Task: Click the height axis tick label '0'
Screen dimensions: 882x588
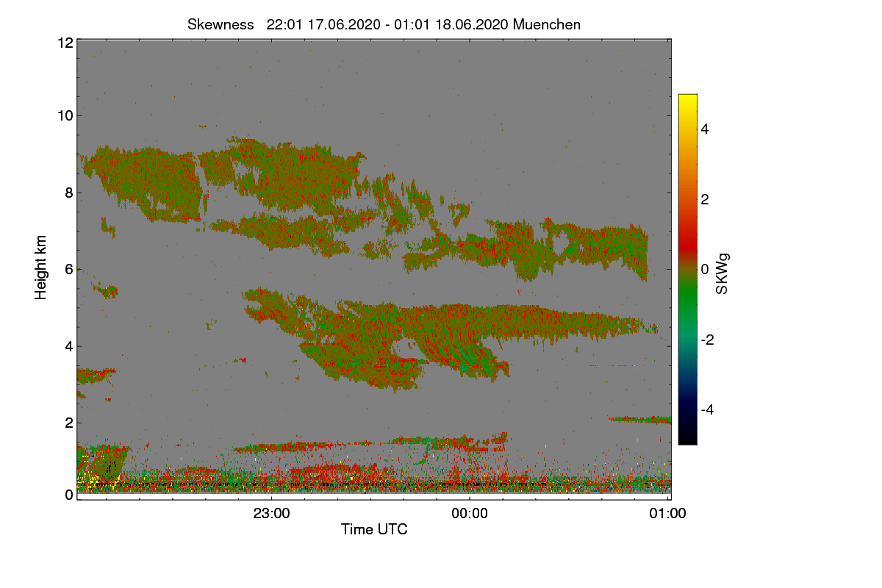Action: pos(68,495)
